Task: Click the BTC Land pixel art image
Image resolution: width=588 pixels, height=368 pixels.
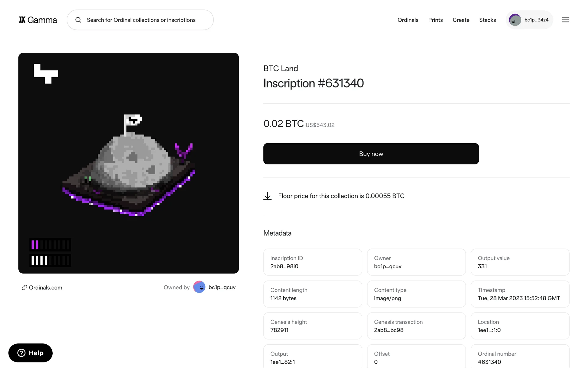Action: 129,163
